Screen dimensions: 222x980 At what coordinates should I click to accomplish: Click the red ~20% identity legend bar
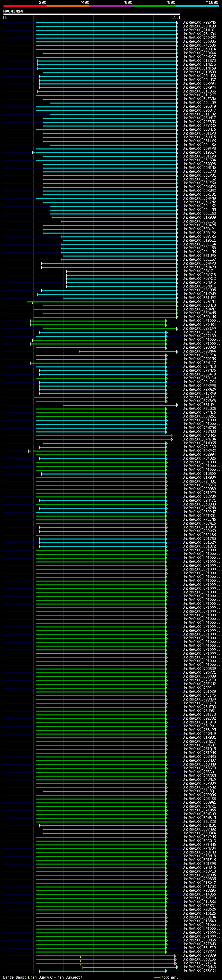click(x=25, y=7)
